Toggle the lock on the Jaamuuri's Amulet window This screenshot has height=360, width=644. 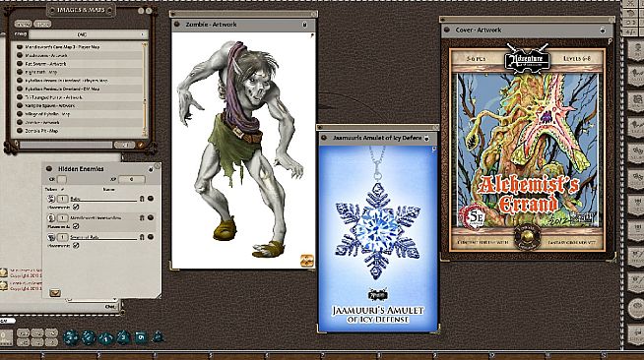[427, 138]
